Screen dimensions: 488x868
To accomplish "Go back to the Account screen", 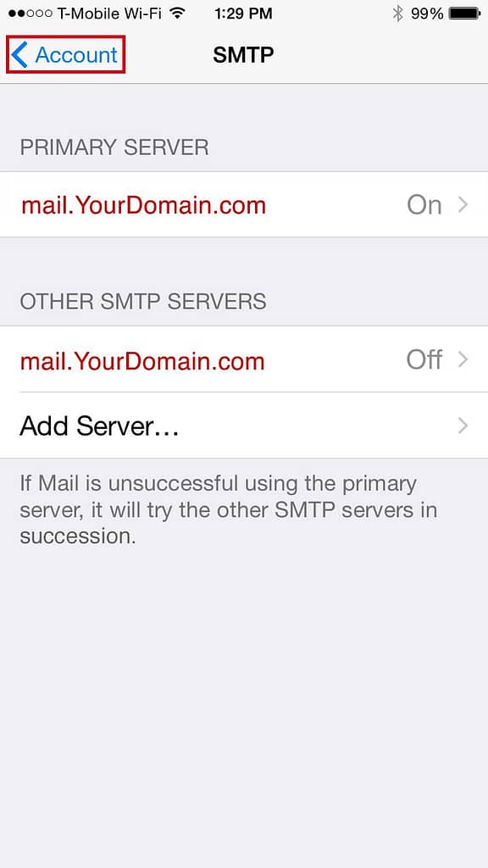I will click(x=65, y=55).
